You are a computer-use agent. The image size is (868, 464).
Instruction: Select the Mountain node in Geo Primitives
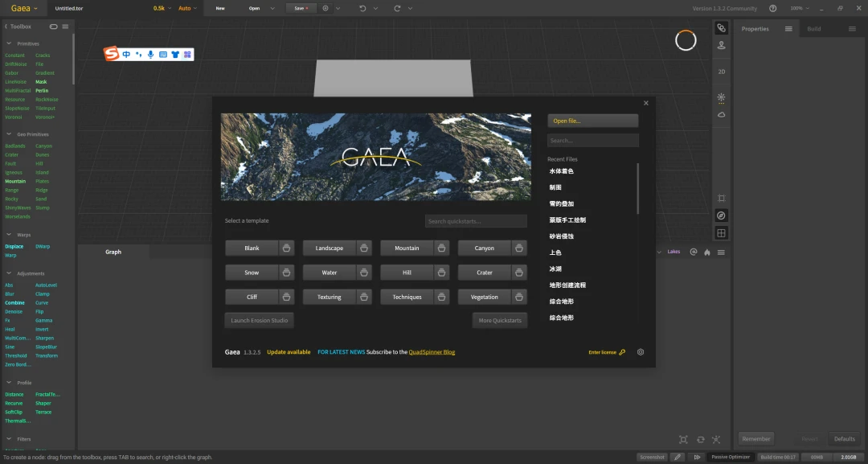point(15,181)
